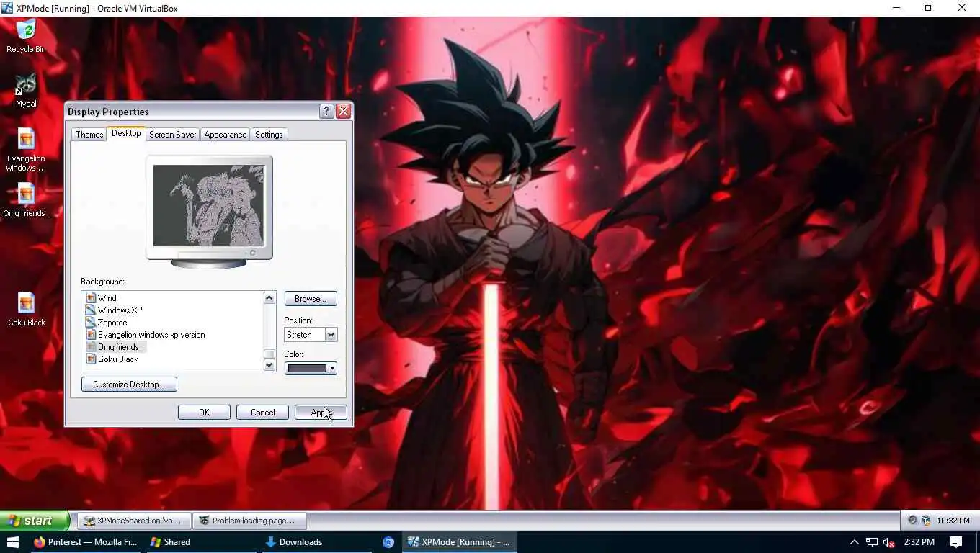Screen dimensions: 980x553
Task: Open the Recycle Bin desktop icon
Action: [x=26, y=36]
